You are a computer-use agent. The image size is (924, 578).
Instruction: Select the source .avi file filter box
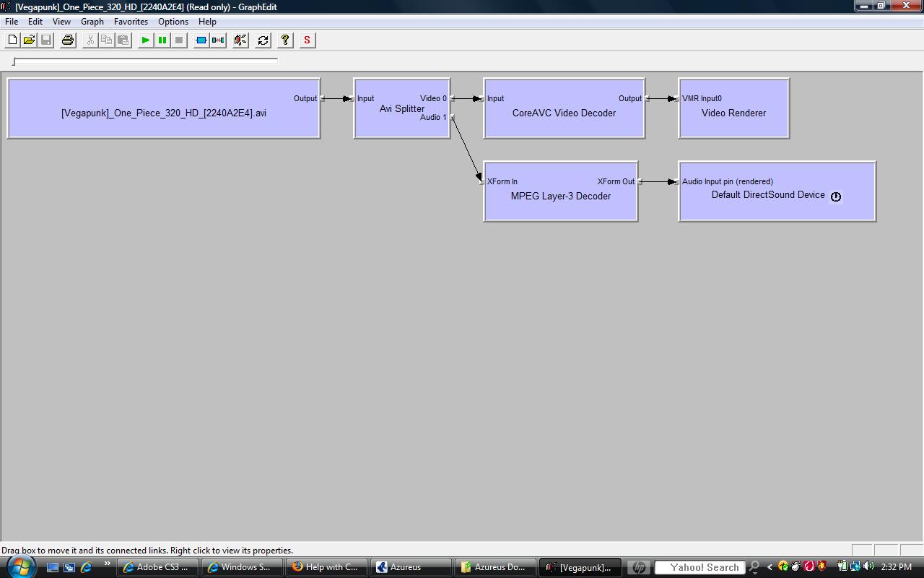[164, 108]
